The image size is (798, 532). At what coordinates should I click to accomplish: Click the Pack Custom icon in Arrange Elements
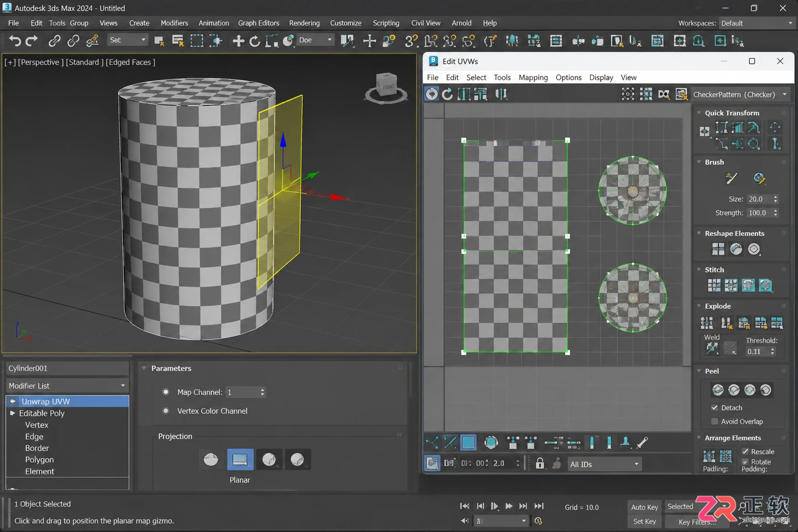(709, 456)
